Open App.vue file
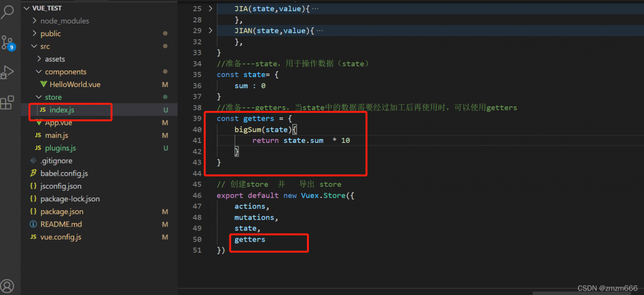Image resolution: width=644 pixels, height=295 pixels. 58,122
